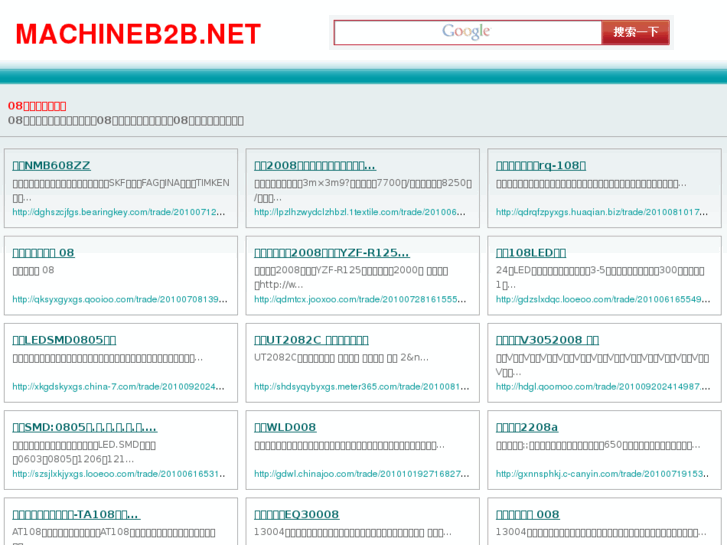727x545 pixels.
Task: Open the 2008 YZF-R125 listing title
Action: tap(332, 253)
